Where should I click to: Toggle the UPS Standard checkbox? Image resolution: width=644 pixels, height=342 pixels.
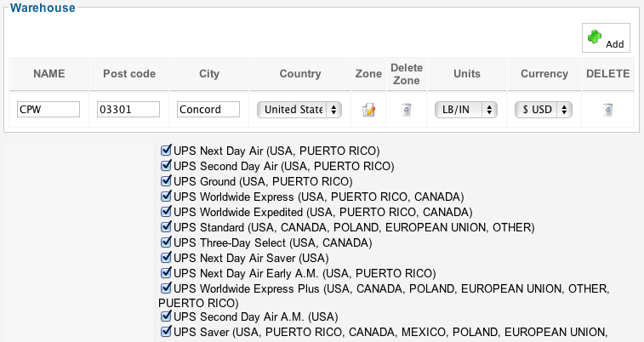coord(166,226)
